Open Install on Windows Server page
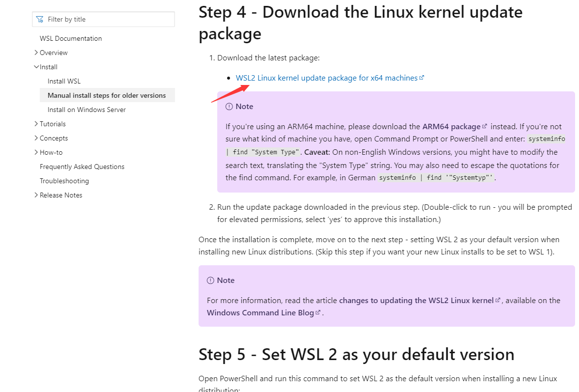Image resolution: width=579 pixels, height=392 pixels. click(x=87, y=110)
